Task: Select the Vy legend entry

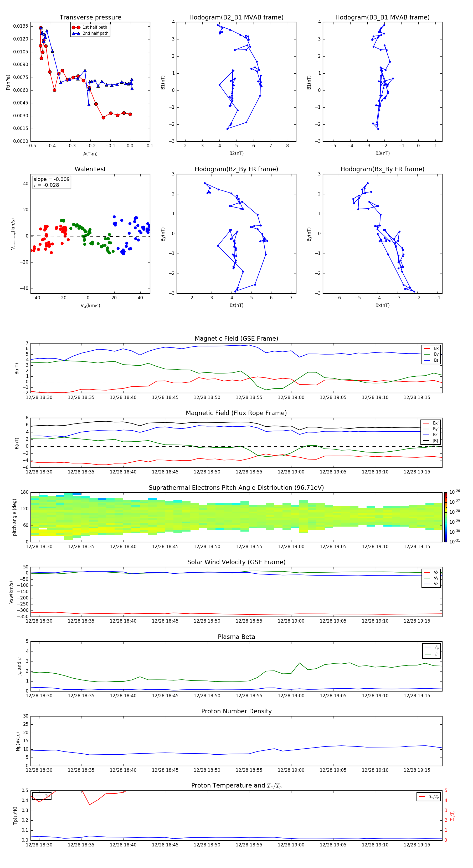Action: tap(431, 578)
